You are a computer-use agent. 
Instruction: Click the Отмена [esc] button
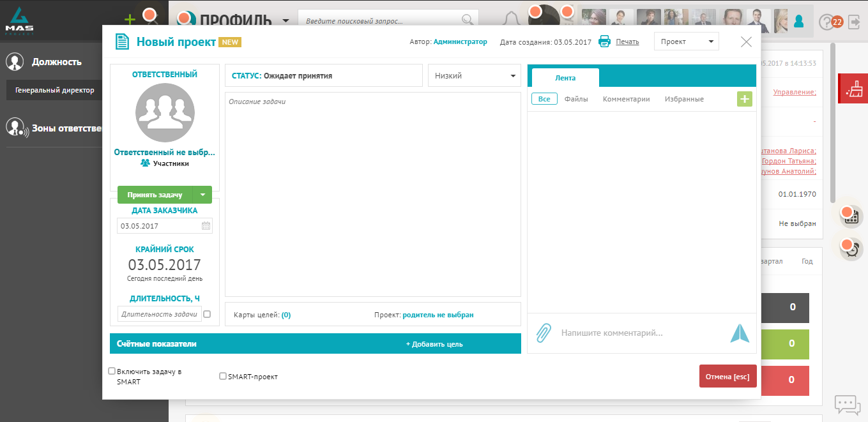pos(727,377)
